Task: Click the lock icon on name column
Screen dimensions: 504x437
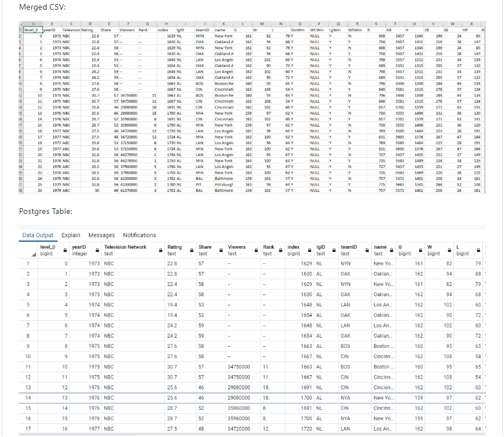Action: (x=391, y=250)
